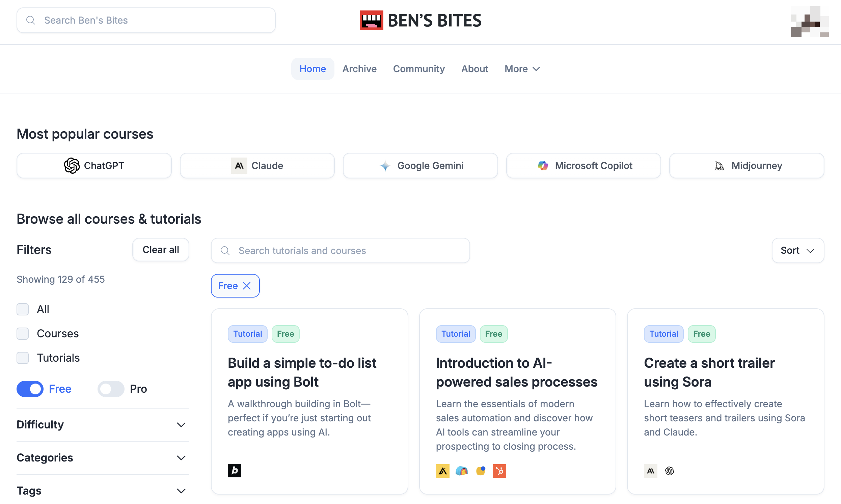Image resolution: width=841 pixels, height=504 pixels.
Task: Expand the Categories filter section
Action: (103, 458)
